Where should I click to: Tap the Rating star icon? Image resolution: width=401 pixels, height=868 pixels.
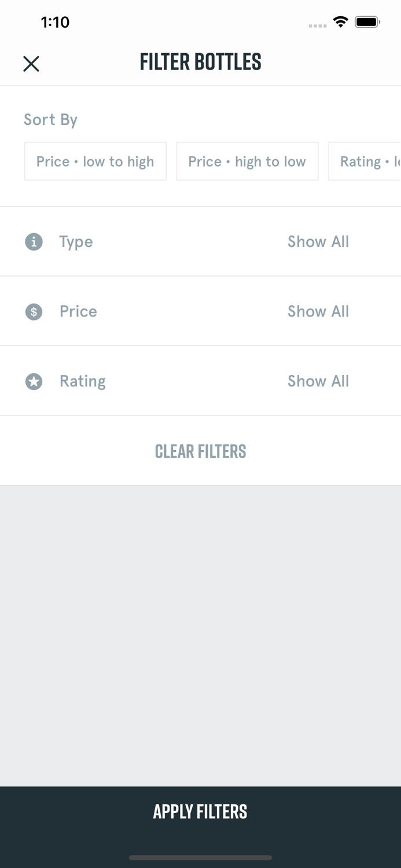pos(34,381)
